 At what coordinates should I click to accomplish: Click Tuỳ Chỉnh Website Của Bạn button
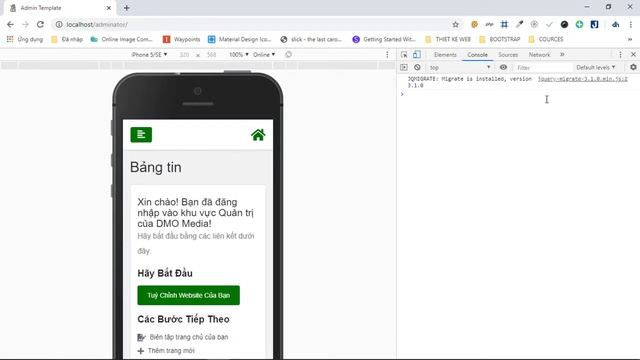pyautogui.click(x=189, y=295)
